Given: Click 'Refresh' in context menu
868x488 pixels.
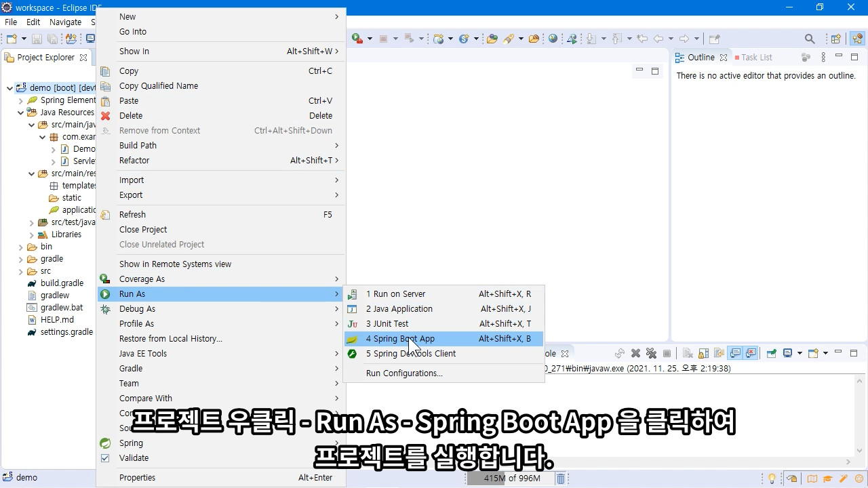Looking at the screenshot, I should point(220,215).
